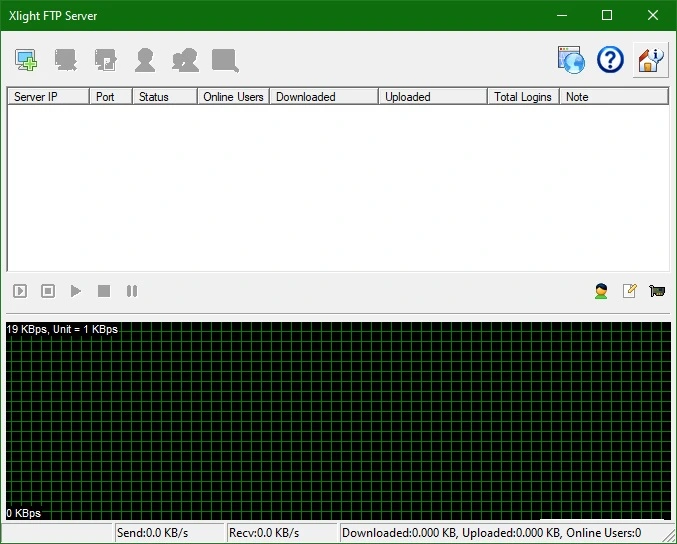Click the grayed delete virtual server icon
Viewport: 677px width, 544px height.
tap(66, 60)
